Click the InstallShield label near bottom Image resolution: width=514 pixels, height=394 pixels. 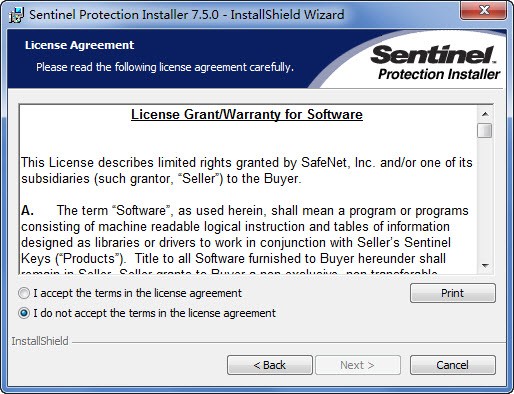[40, 341]
